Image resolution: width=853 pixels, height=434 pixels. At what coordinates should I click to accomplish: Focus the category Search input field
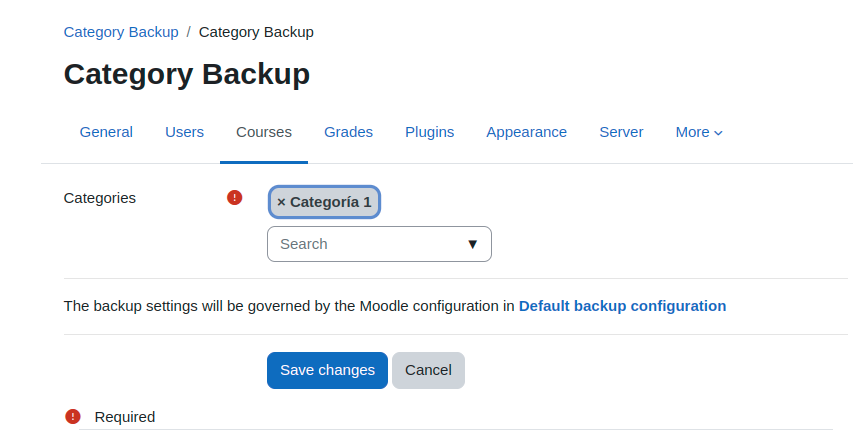click(x=379, y=244)
